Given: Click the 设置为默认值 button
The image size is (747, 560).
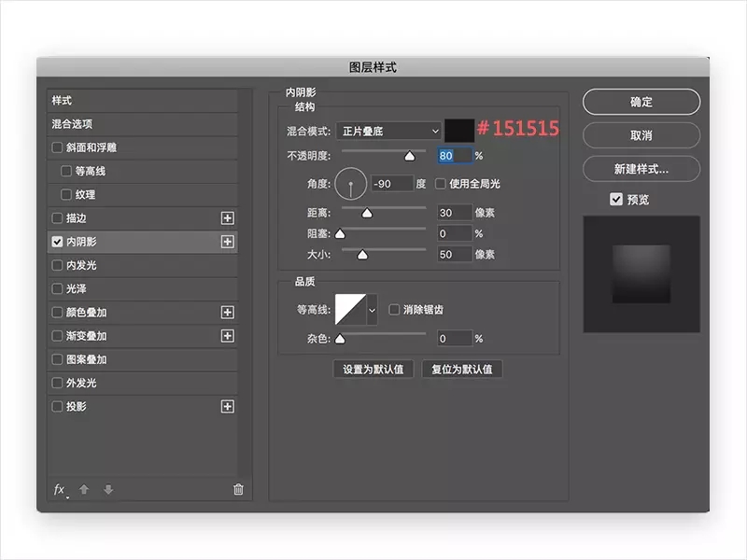Looking at the screenshot, I should pyautogui.click(x=373, y=369).
